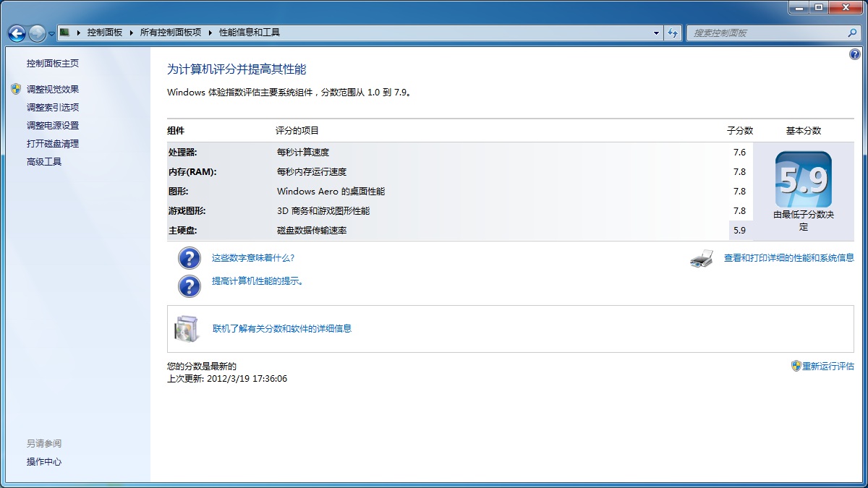The image size is (868, 488).
Task: Click 查看和打印详细的性能和系统信息 link
Action: (788, 258)
